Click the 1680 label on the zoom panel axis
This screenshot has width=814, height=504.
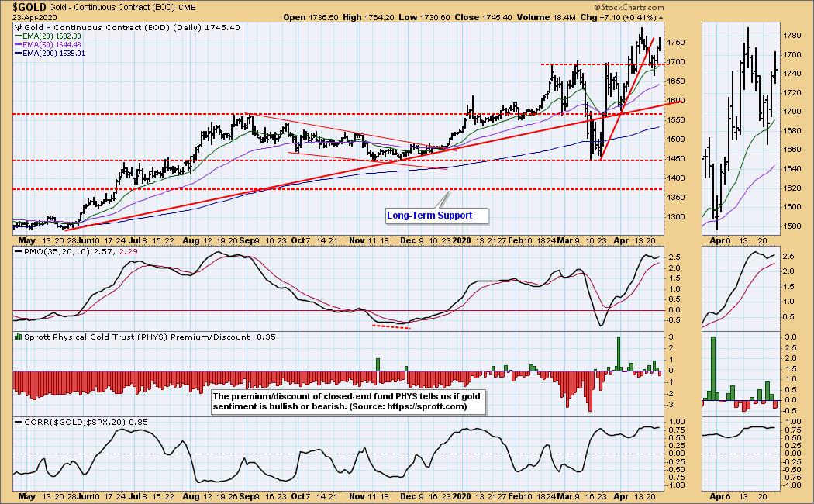(x=792, y=131)
